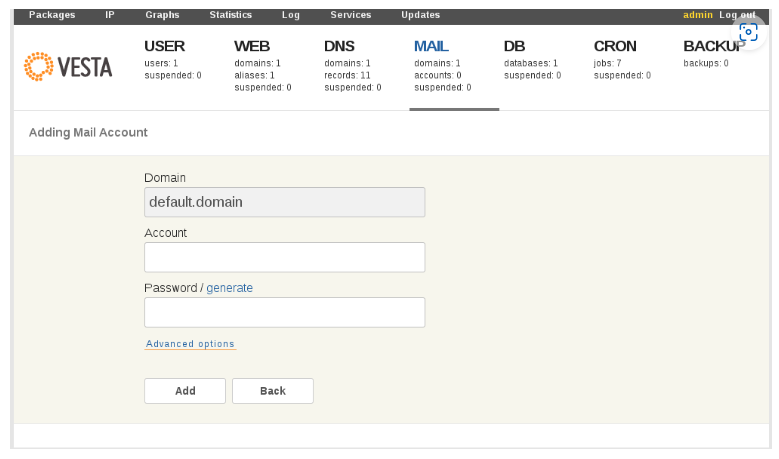This screenshot has height=459, width=779.
Task: Open the Log page
Action: pos(291,15)
